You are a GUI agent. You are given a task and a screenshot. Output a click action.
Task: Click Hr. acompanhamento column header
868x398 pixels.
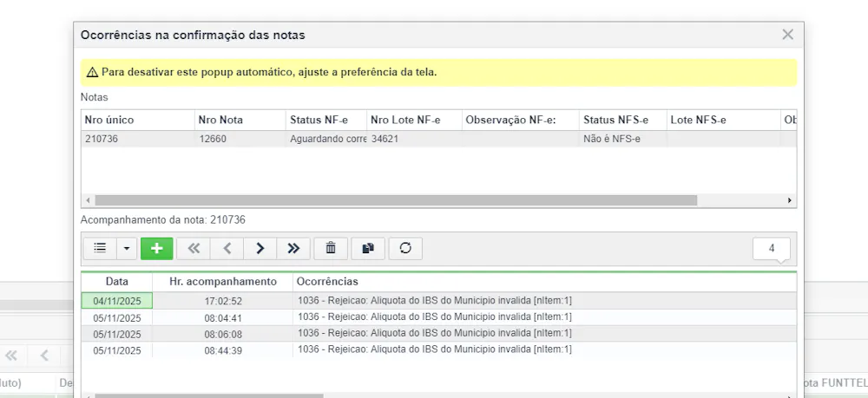222,282
